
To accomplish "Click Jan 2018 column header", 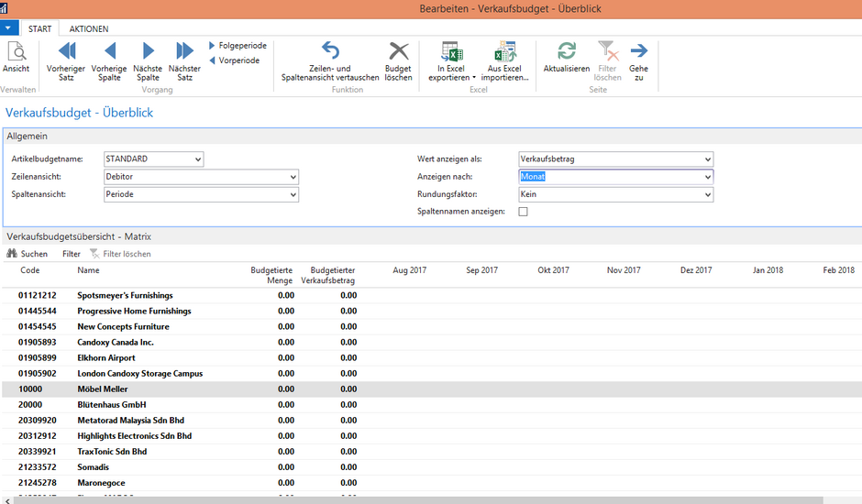I will coord(768,270).
